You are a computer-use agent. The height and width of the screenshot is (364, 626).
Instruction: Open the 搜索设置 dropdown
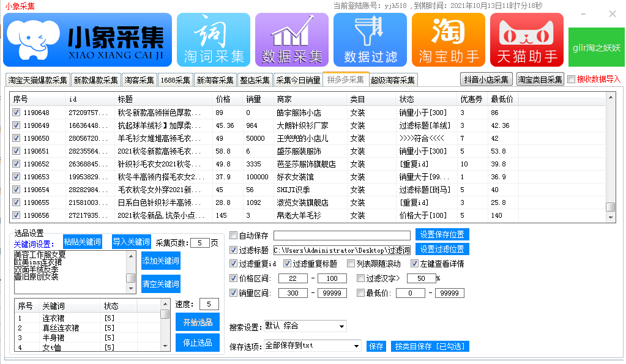(305, 326)
